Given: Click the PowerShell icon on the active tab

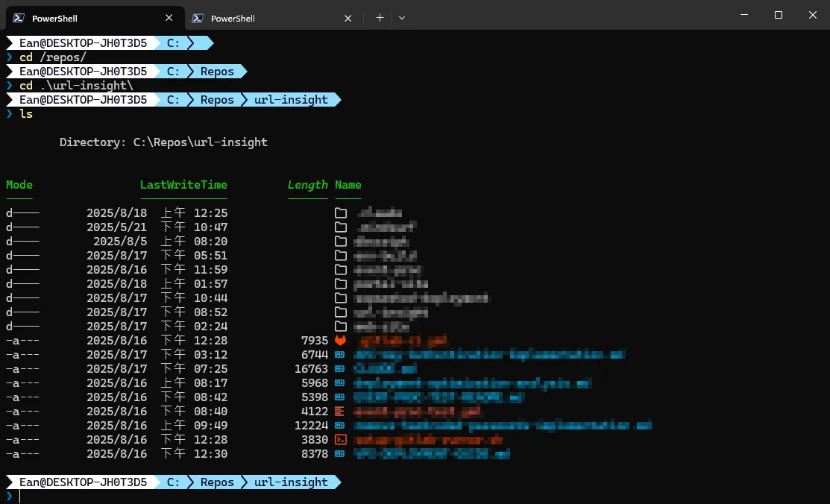Looking at the screenshot, I should point(16,17).
